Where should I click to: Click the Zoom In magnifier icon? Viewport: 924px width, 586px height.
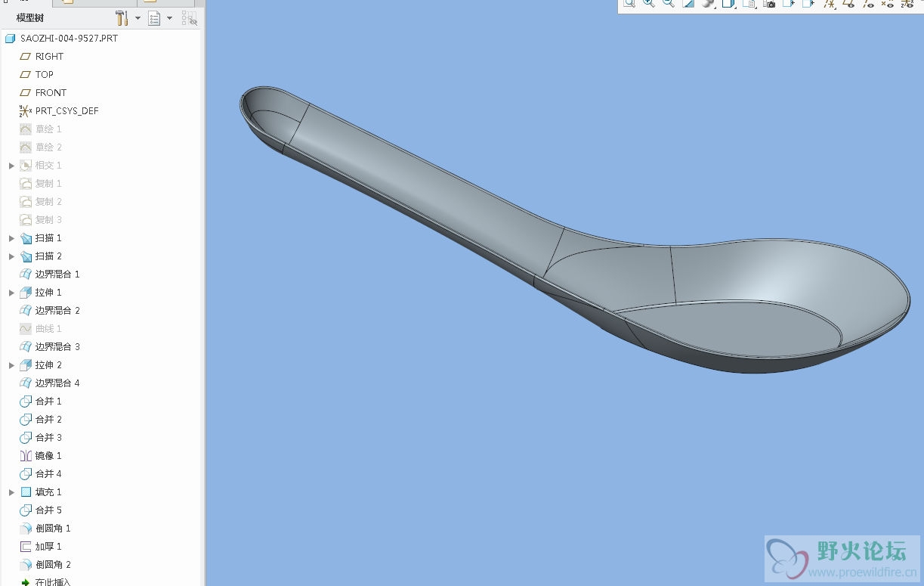pyautogui.click(x=648, y=3)
